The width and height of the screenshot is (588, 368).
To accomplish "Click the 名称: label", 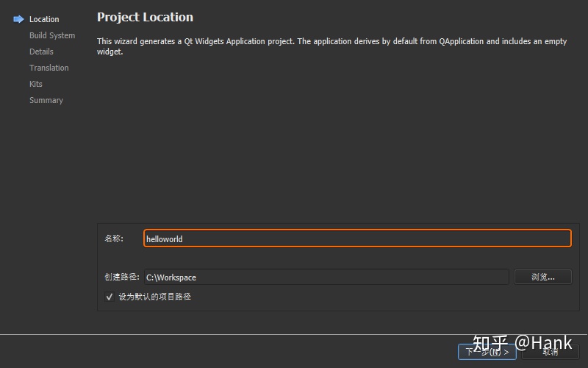I will [x=114, y=238].
